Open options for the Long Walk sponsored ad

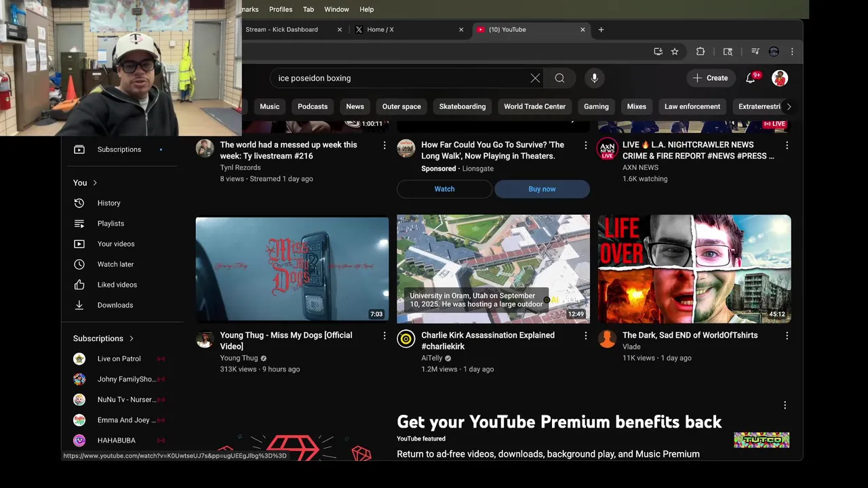pyautogui.click(x=586, y=145)
